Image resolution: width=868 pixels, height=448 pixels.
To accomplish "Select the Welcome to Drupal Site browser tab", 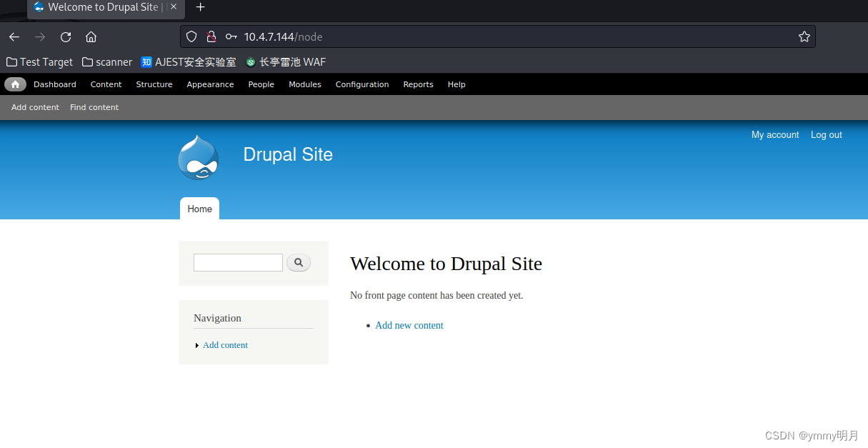I will 106,7.
